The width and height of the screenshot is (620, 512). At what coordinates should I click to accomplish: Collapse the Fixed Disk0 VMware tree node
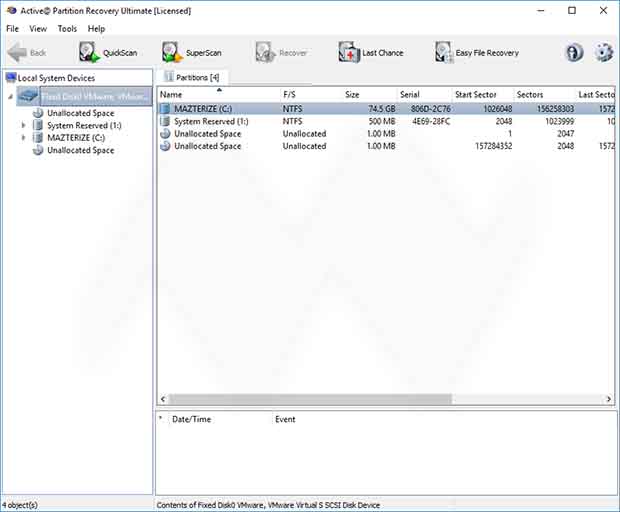(x=11, y=96)
